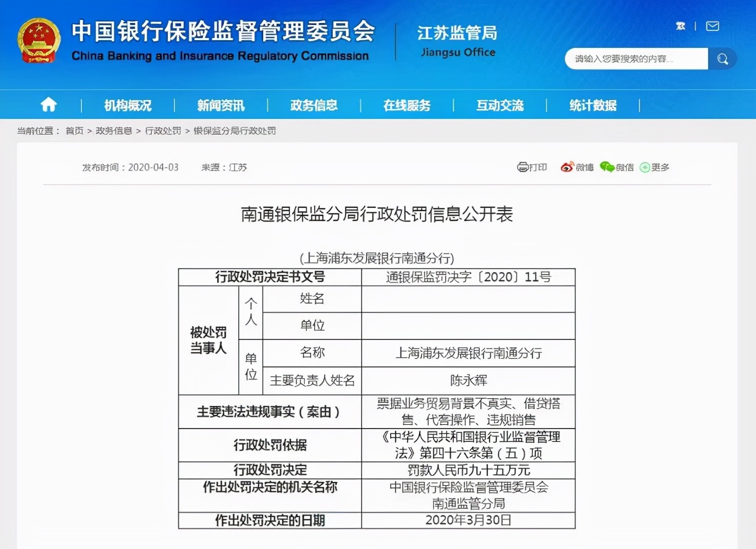Click the 微博 share label
Image resolution: width=756 pixels, height=549 pixels.
(x=585, y=167)
